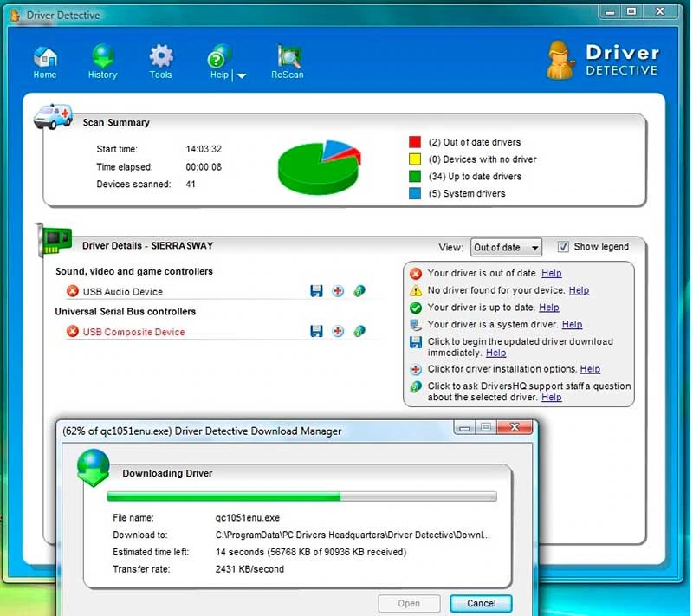Click out-of-date icon beside USB Audio Device

point(73,291)
